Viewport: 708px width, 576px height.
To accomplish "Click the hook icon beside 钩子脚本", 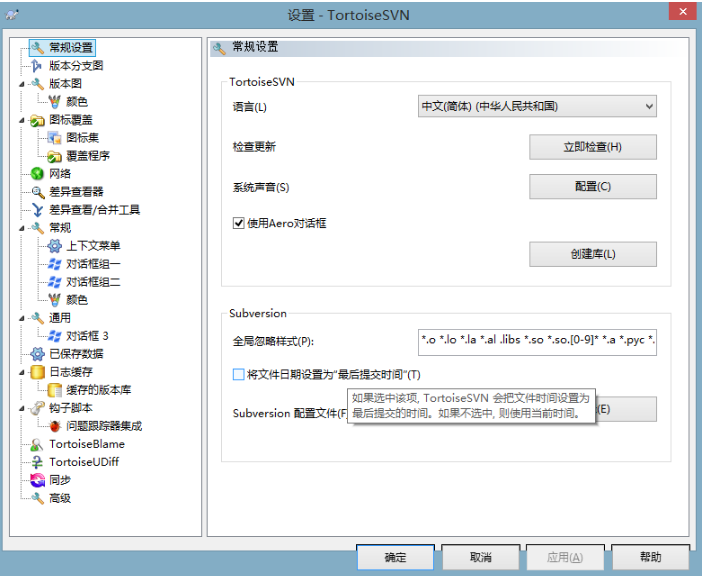I will tap(37, 408).
